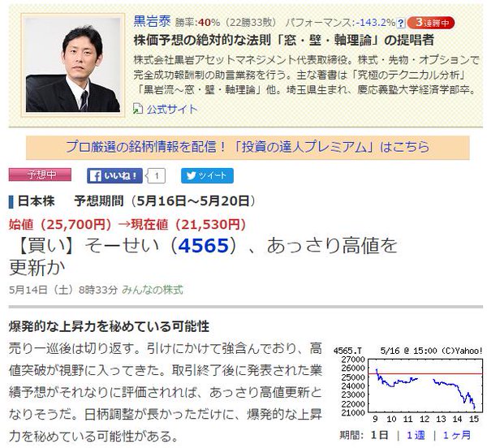Viewport: 487px width, 448px height.
Task: Click the 予想期間（5月16日～5月20日） heading
Action: [x=165, y=201]
